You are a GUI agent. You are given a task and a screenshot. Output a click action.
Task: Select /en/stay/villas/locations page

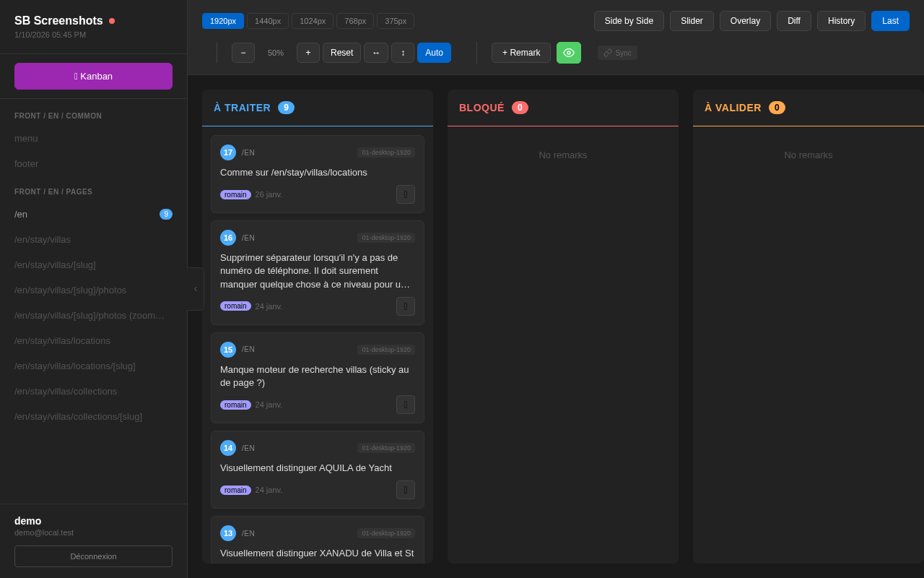pos(93,340)
